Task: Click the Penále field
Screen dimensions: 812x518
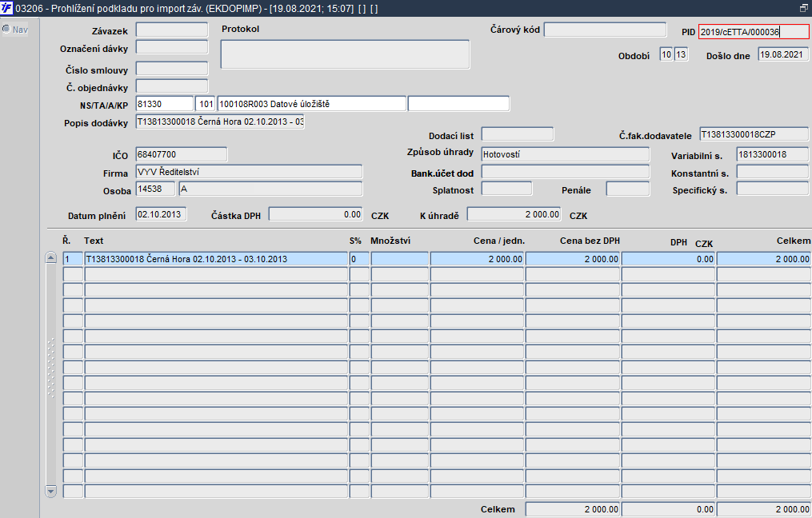Action: tap(628, 189)
